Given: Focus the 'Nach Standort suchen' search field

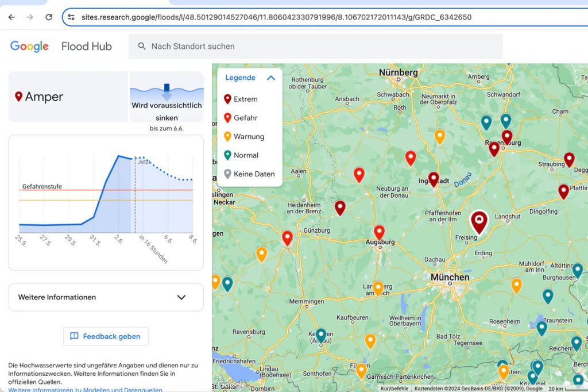Looking at the screenshot, I should [x=315, y=46].
